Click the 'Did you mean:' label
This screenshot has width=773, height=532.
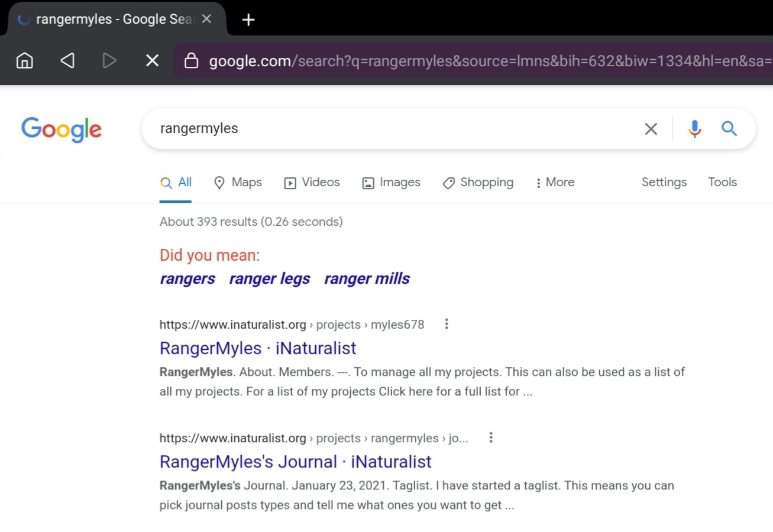pos(210,255)
